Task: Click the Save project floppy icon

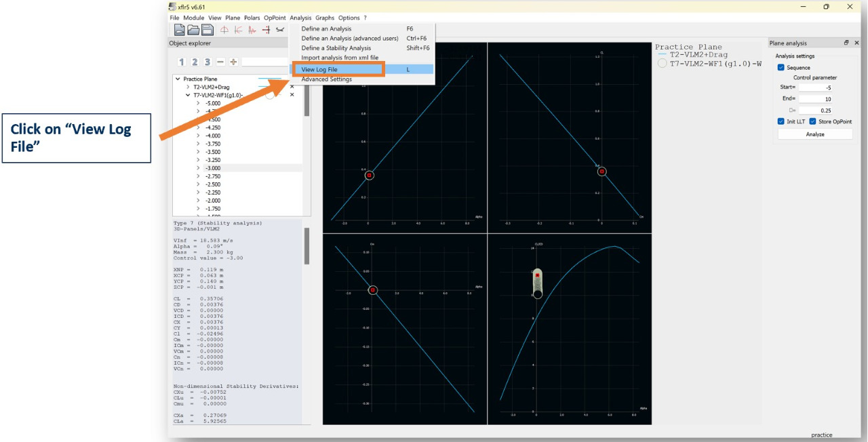Action: (208, 30)
